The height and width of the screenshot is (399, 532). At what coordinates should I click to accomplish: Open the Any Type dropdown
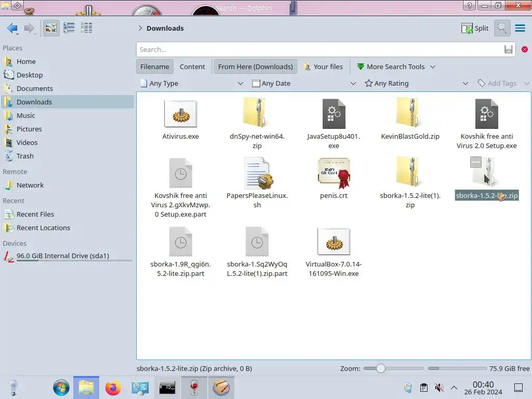192,83
